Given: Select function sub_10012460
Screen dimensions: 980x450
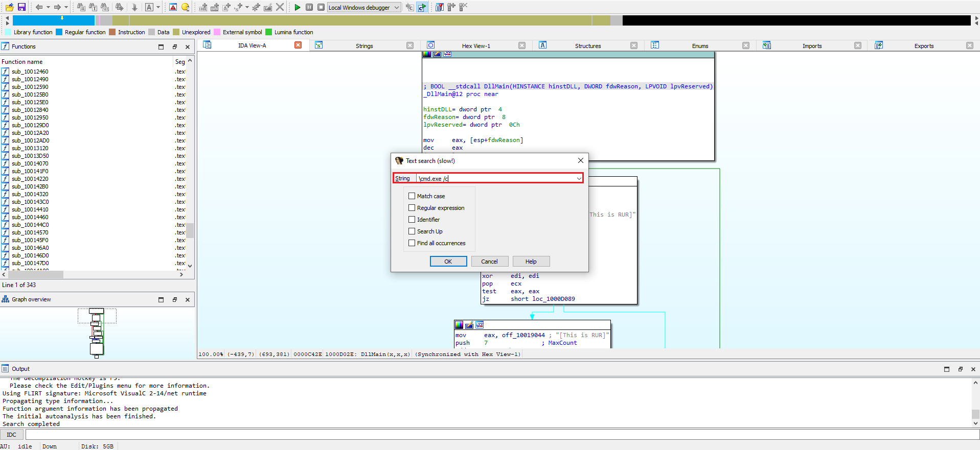Looking at the screenshot, I should coord(30,72).
